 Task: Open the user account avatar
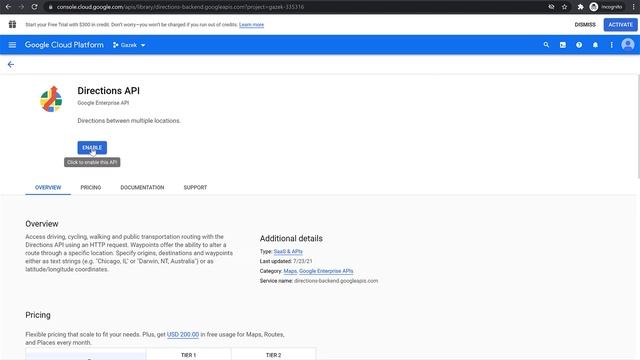(x=628, y=44)
